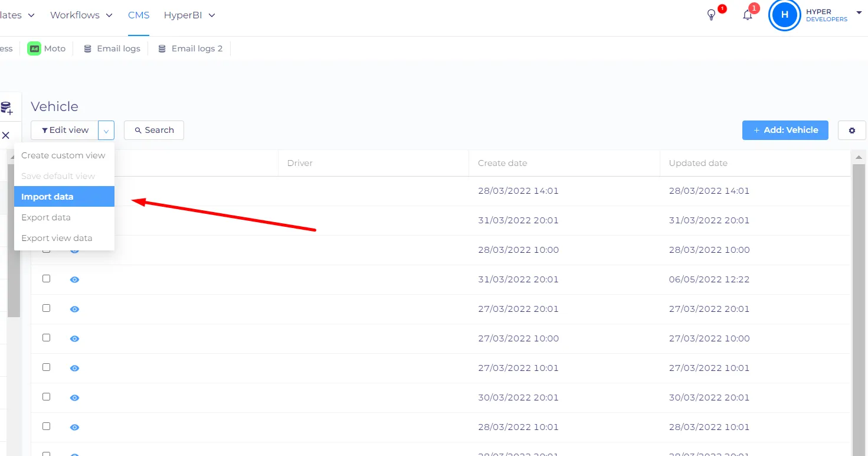Click eye icon in row created 27/03/2022 10:01
The height and width of the screenshot is (456, 868).
pos(74,368)
